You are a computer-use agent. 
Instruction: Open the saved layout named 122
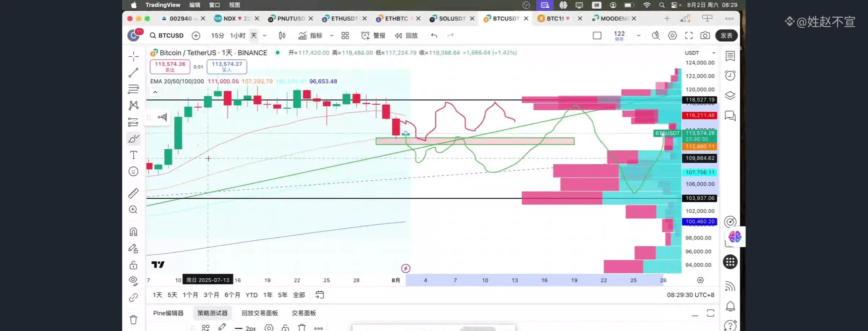click(x=619, y=35)
